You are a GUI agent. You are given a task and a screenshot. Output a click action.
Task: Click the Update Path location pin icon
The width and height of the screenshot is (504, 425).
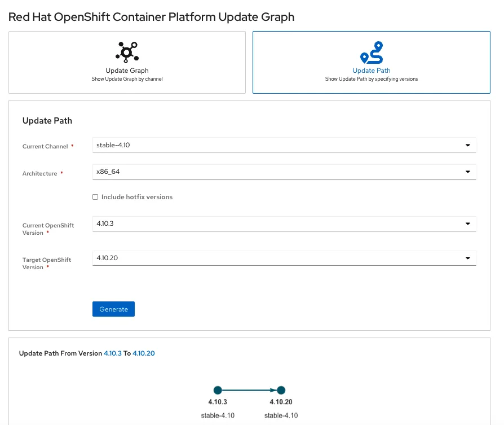pyautogui.click(x=371, y=52)
